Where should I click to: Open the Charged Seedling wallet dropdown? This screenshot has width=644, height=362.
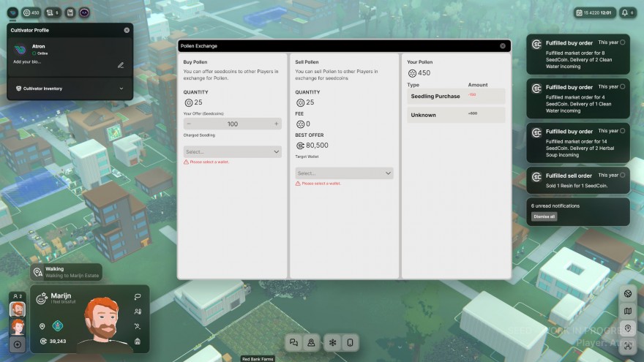pyautogui.click(x=233, y=152)
